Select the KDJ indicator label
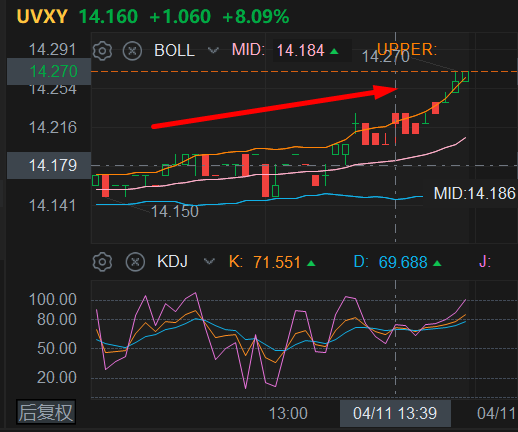Image resolution: width=518 pixels, height=432 pixels. (x=172, y=261)
